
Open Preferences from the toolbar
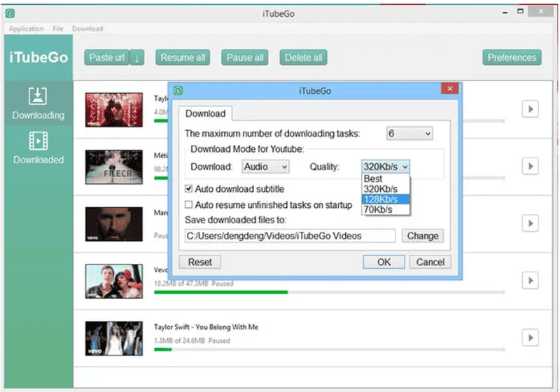[x=512, y=57]
